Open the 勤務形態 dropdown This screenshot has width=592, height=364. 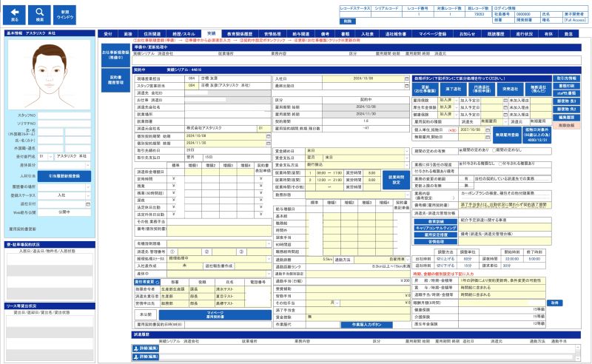(406, 195)
